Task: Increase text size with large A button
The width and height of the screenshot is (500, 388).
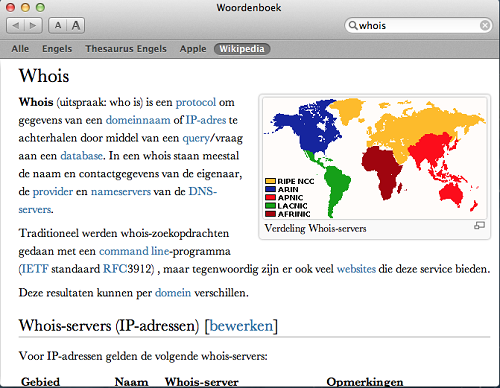Action: tap(76, 26)
